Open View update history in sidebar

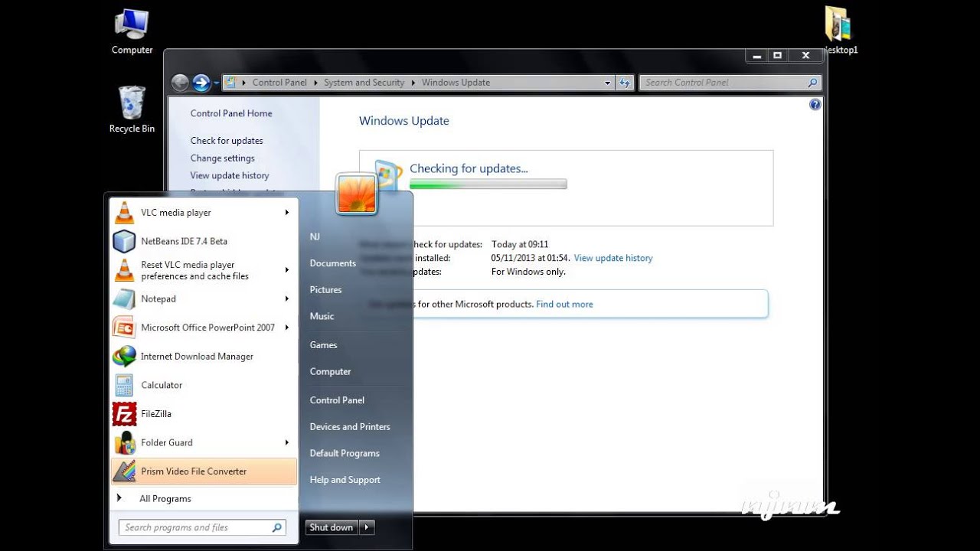click(230, 176)
